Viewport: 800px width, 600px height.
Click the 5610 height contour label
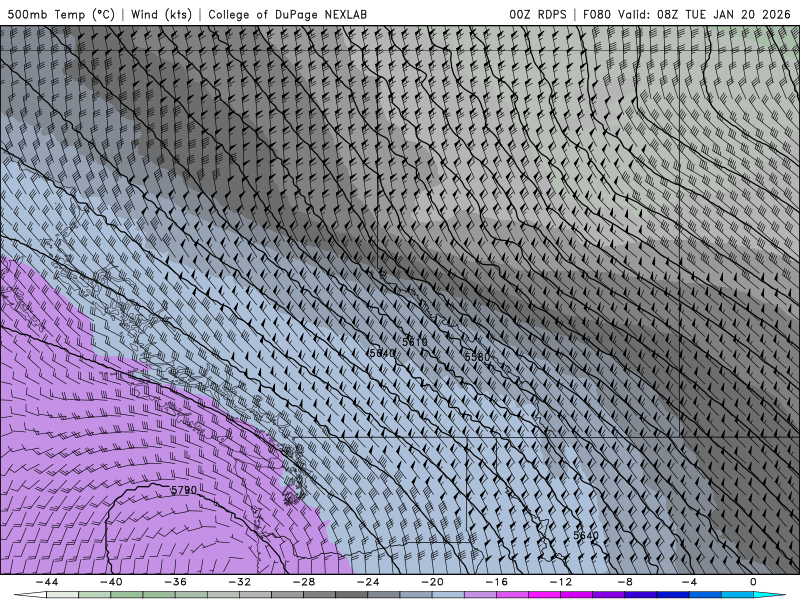(415, 342)
